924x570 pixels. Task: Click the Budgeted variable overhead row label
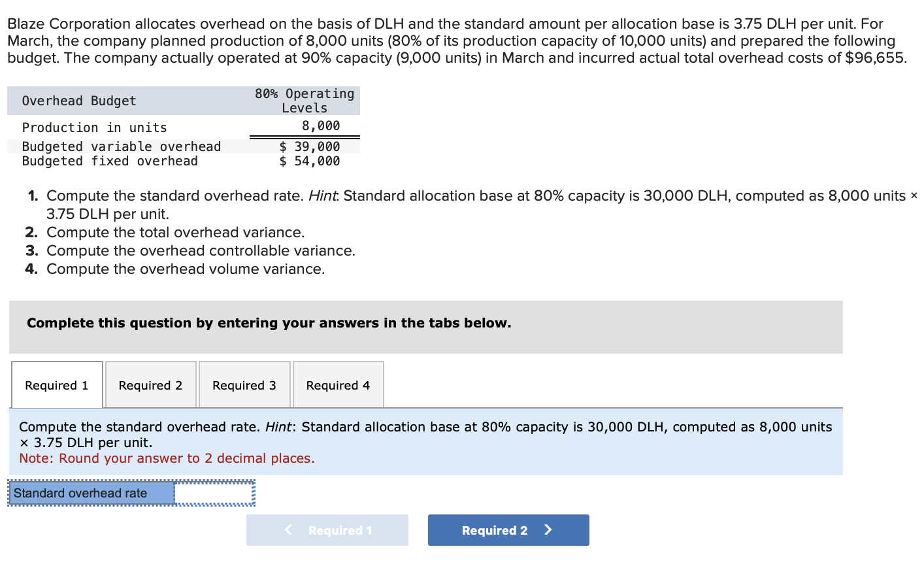tap(122, 146)
